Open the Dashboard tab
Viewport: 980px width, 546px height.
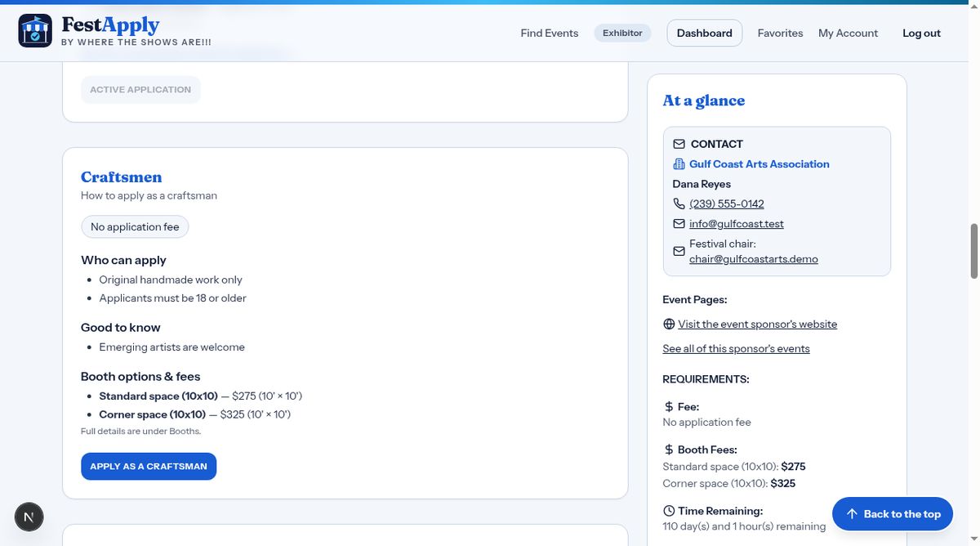pos(705,34)
